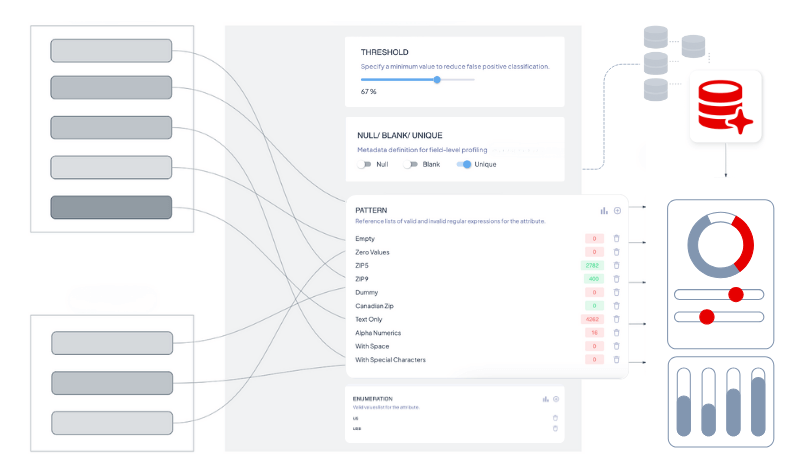The height and width of the screenshot is (470, 800).
Task: Delete the ZIP5 pattern entry
Action: [617, 265]
